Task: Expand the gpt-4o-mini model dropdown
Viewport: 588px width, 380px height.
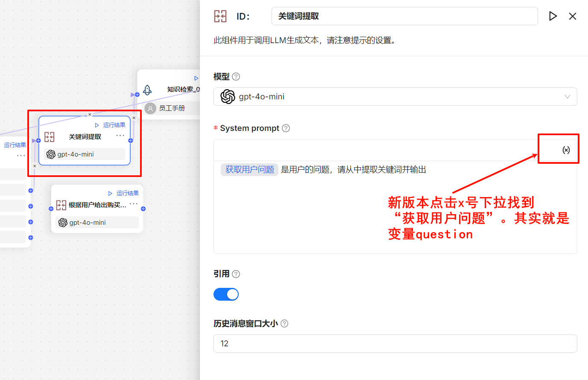Action: coord(395,97)
